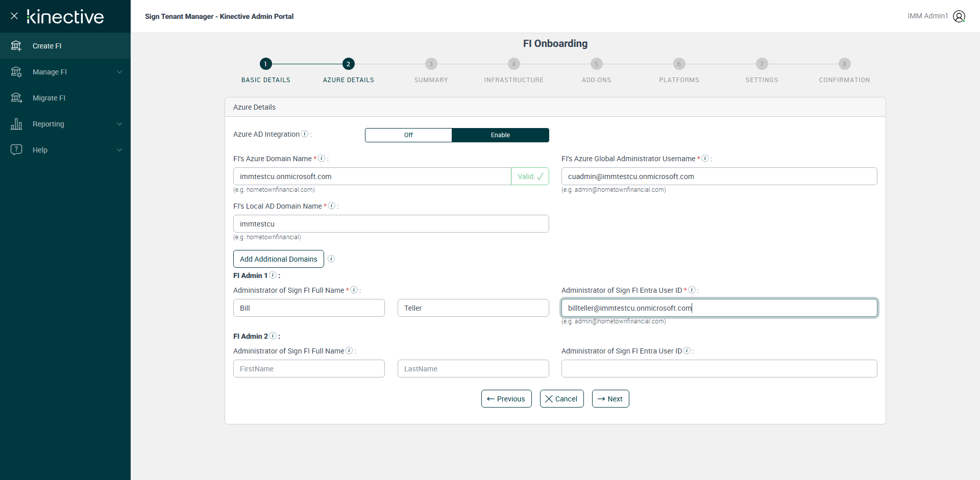Viewport: 980px width, 480px height.
Task: Click the Valid domain check indicator
Action: pos(530,176)
